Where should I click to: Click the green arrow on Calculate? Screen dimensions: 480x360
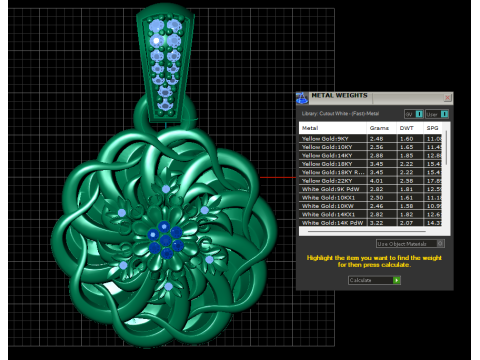pos(397,280)
